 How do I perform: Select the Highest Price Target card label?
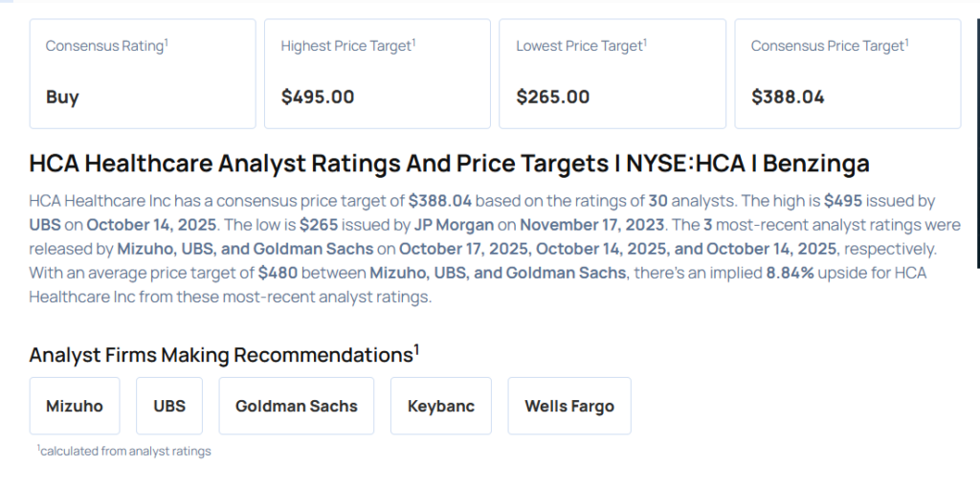click(348, 46)
